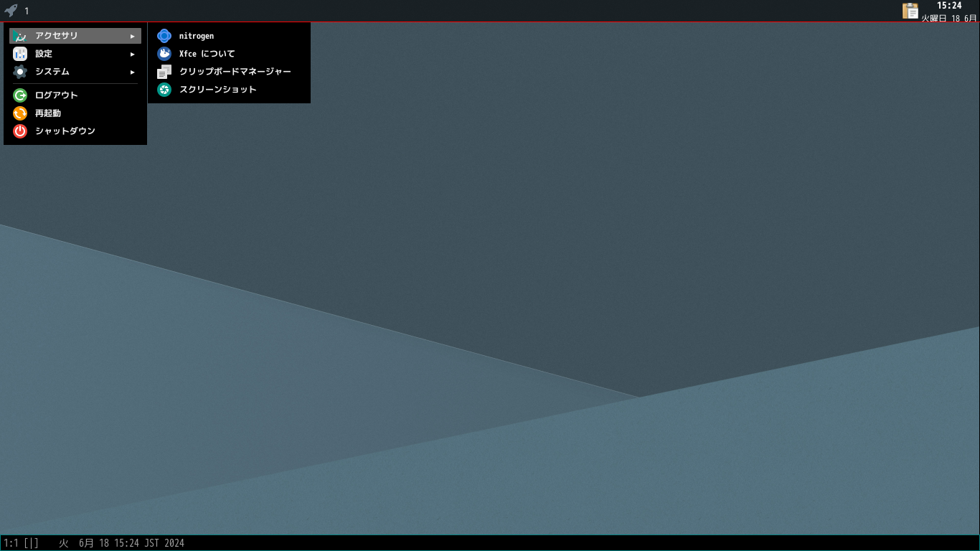Choose ログアウト from the menu

pos(75,95)
